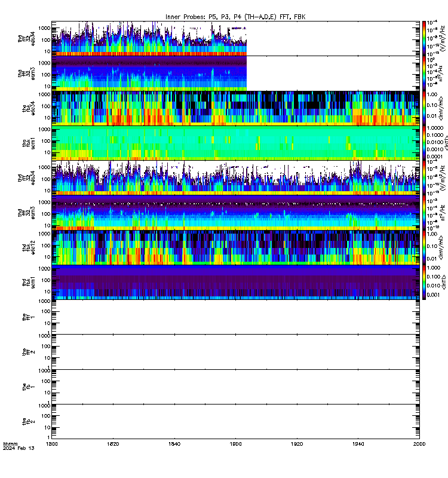448x478 pixels.
Task: Click the '2000' time axis label
Action: tap(419, 444)
